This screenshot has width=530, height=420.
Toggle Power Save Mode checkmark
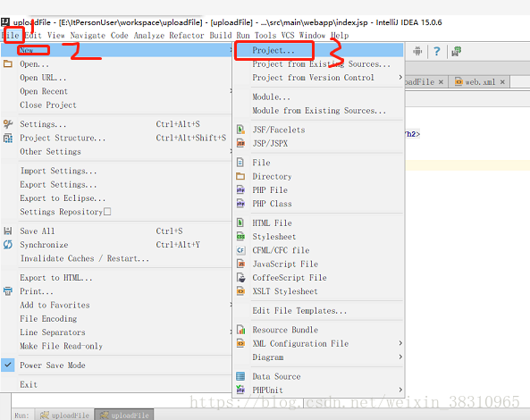coord(8,365)
